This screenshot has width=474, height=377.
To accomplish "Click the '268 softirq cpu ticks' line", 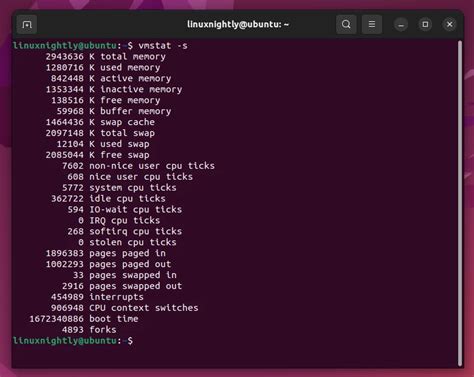I will click(125, 231).
